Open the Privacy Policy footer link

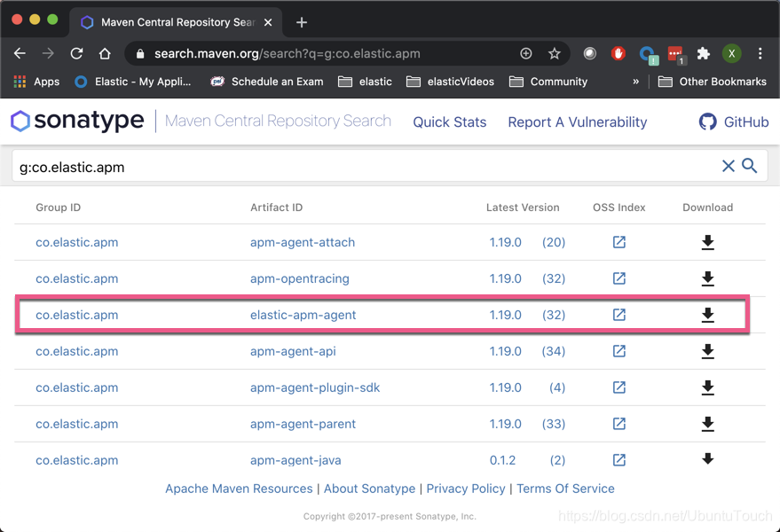point(466,489)
